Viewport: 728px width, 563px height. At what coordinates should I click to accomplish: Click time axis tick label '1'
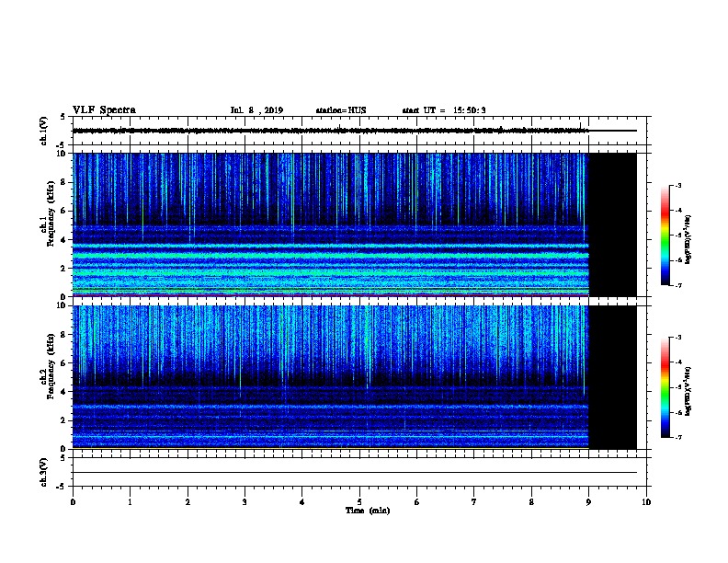[130, 502]
